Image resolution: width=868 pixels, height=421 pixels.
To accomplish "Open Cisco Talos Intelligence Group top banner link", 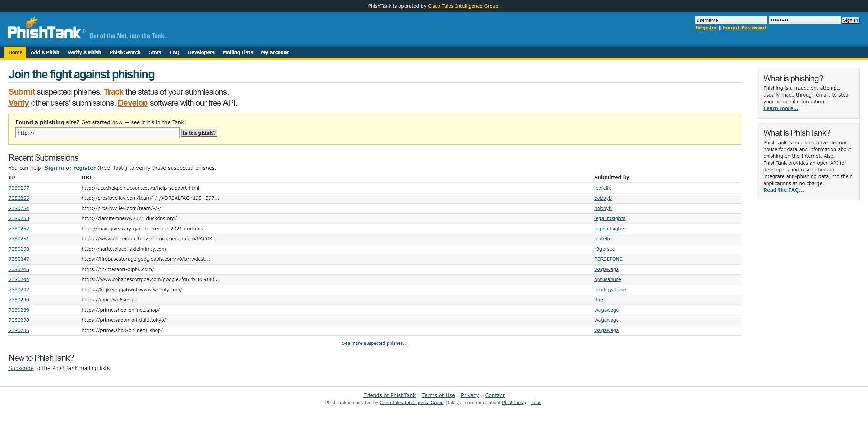I will tap(463, 6).
